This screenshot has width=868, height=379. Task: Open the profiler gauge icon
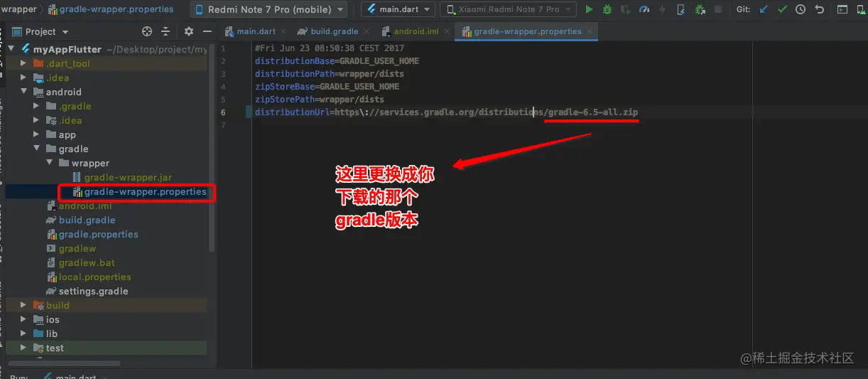point(644,10)
